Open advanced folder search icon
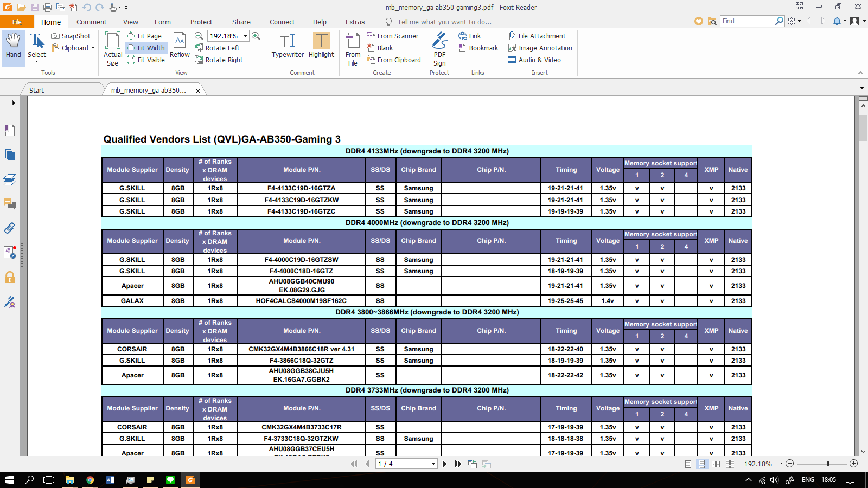 [712, 21]
